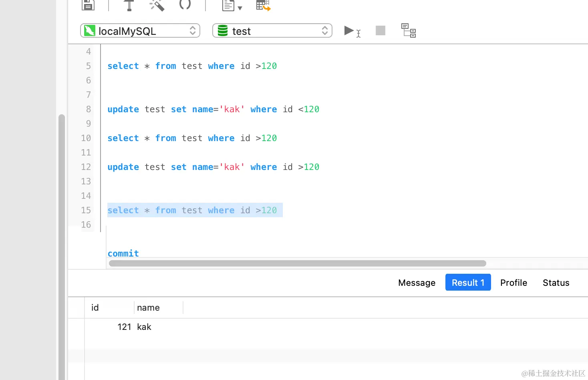
Task: Click the gray Stop square button
Action: [381, 30]
